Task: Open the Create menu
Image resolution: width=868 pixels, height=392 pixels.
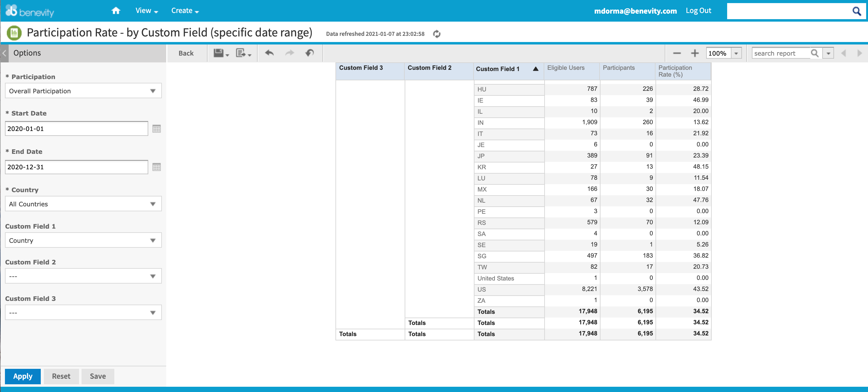Action: 185,11
